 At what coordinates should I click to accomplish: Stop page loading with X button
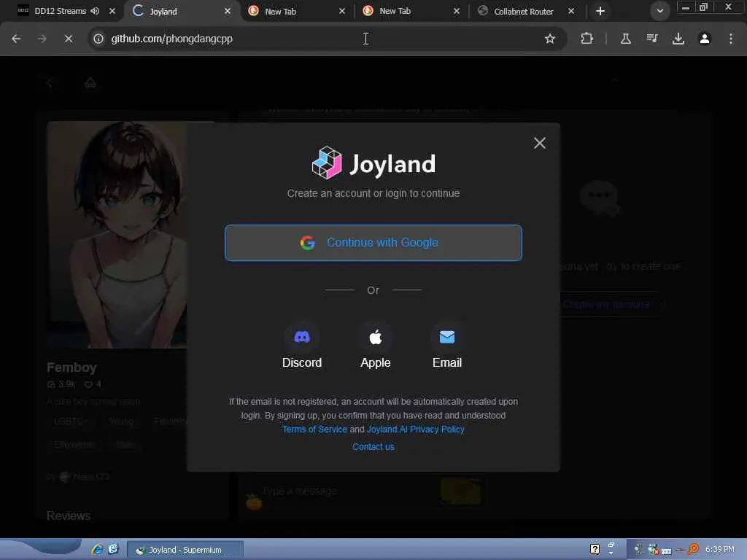(69, 39)
